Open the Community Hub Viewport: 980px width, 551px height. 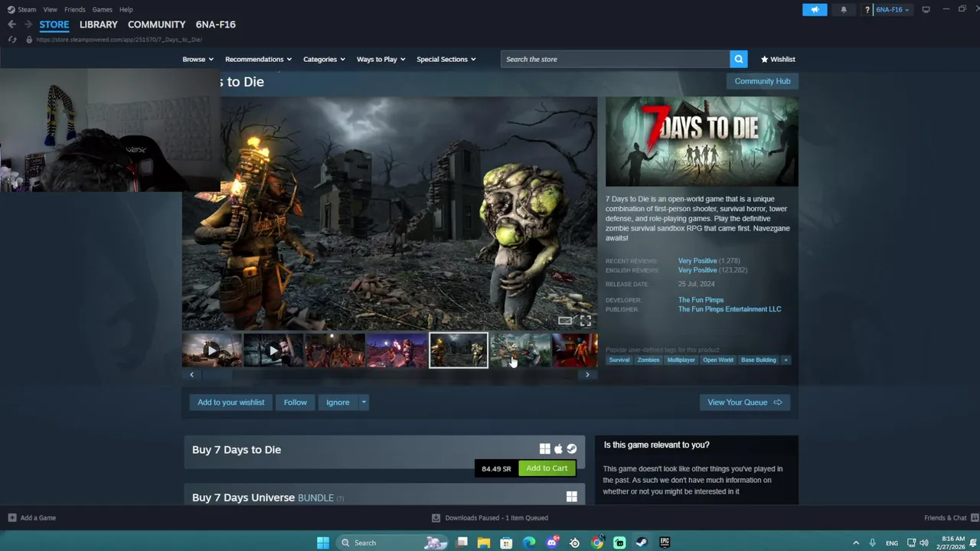point(762,81)
